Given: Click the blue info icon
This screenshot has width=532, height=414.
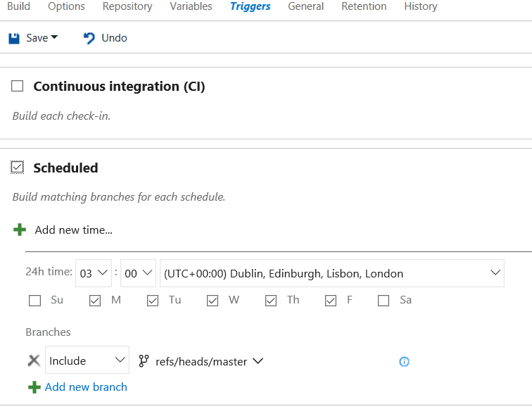Looking at the screenshot, I should (x=404, y=362).
